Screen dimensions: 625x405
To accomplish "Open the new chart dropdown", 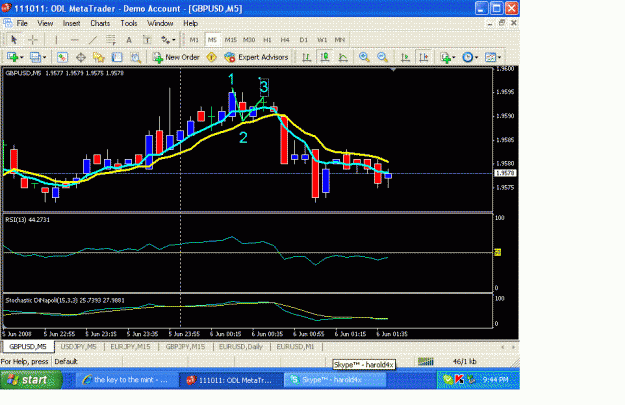I will click(x=15, y=57).
